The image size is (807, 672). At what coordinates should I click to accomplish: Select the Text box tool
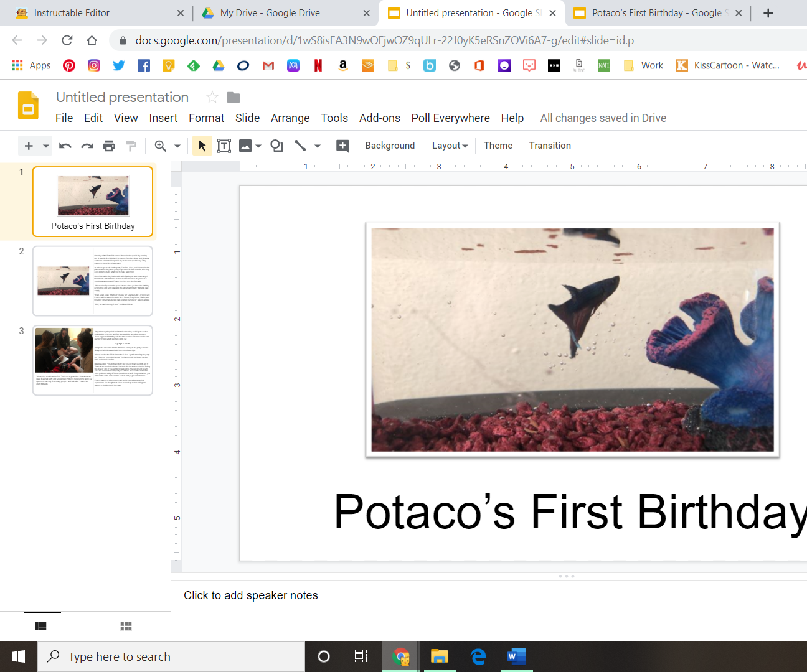[224, 146]
